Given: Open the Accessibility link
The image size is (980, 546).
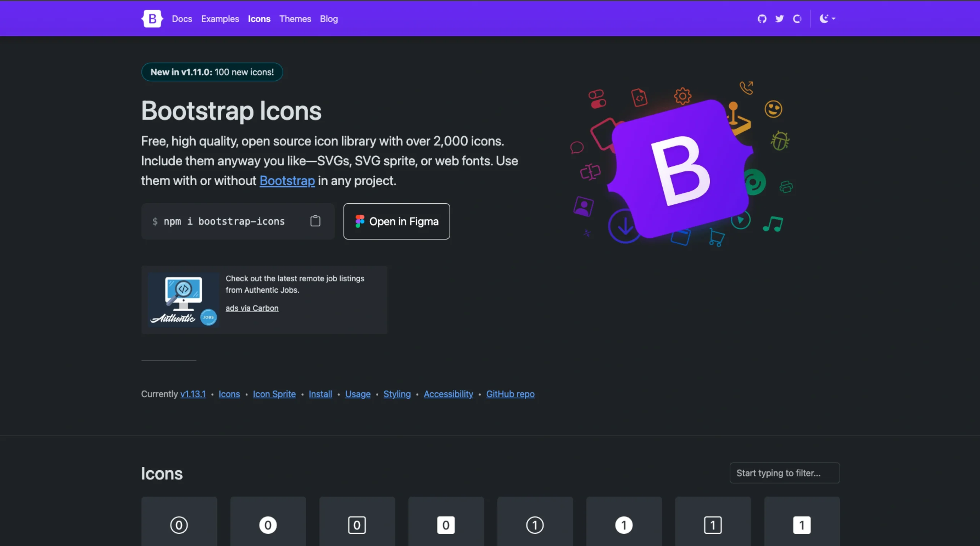Looking at the screenshot, I should 448,394.
